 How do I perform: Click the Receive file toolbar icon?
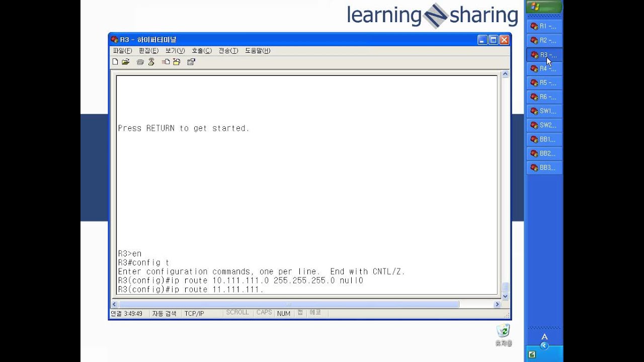pyautogui.click(x=177, y=62)
